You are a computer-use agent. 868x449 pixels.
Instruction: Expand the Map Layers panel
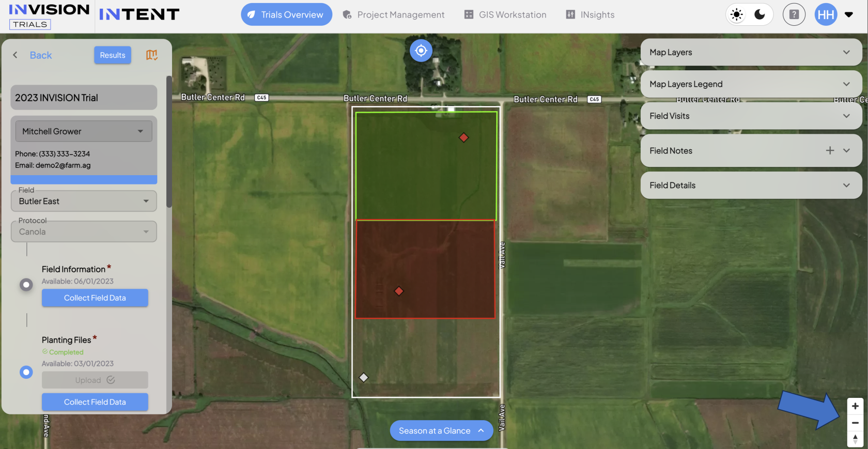(x=751, y=52)
